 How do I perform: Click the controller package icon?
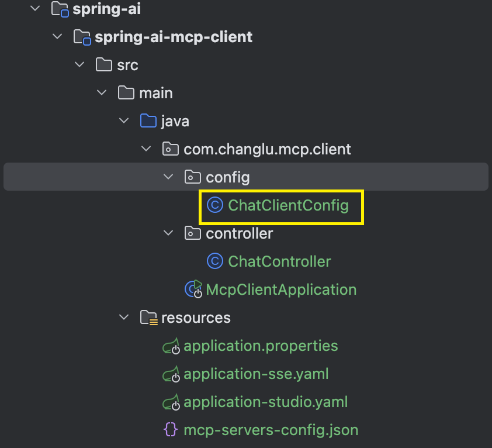193,233
